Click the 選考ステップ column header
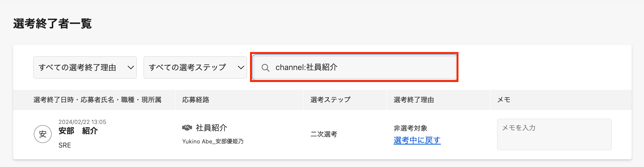The width and height of the screenshot is (644, 167). (330, 100)
